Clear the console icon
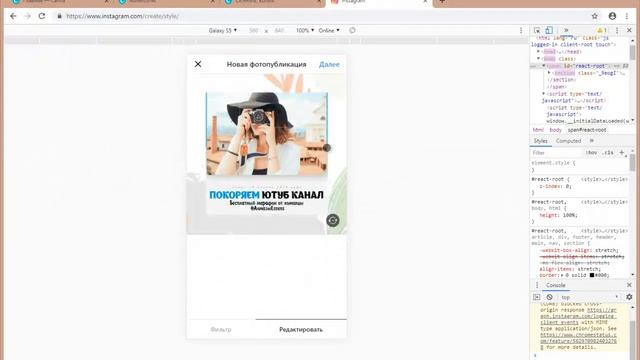The width and height of the screenshot is (640, 360). point(549,297)
